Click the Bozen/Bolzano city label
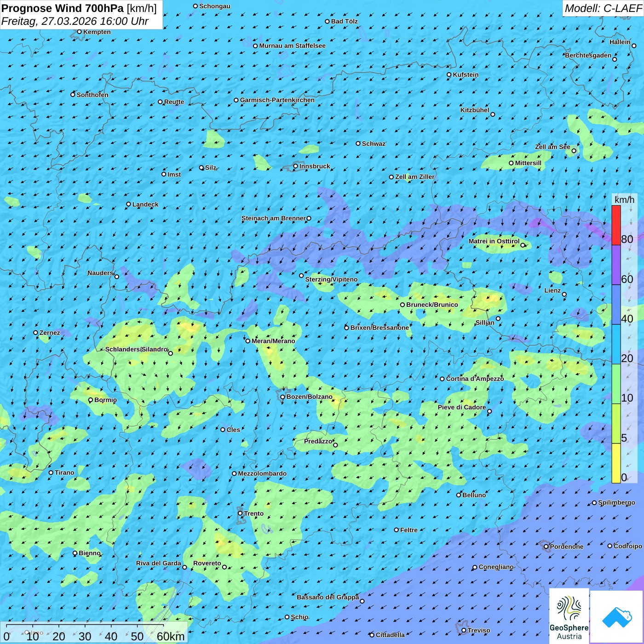The height and width of the screenshot is (644, 644). [310, 397]
